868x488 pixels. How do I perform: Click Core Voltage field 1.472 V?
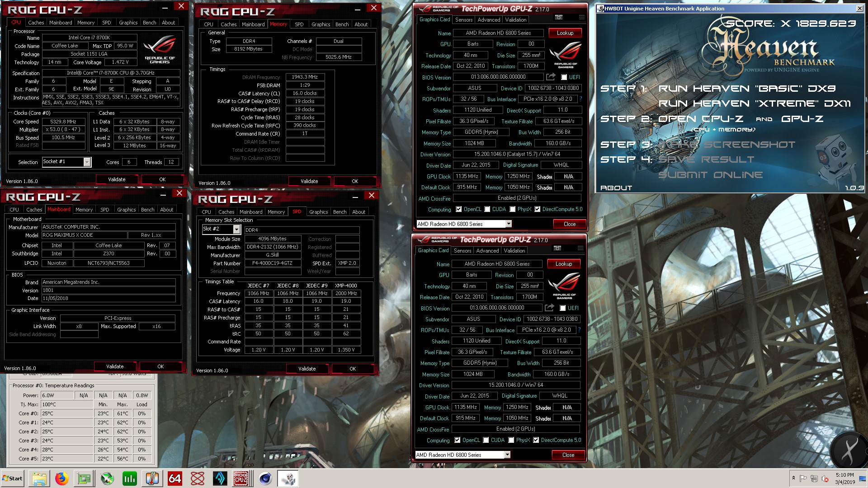pos(120,62)
